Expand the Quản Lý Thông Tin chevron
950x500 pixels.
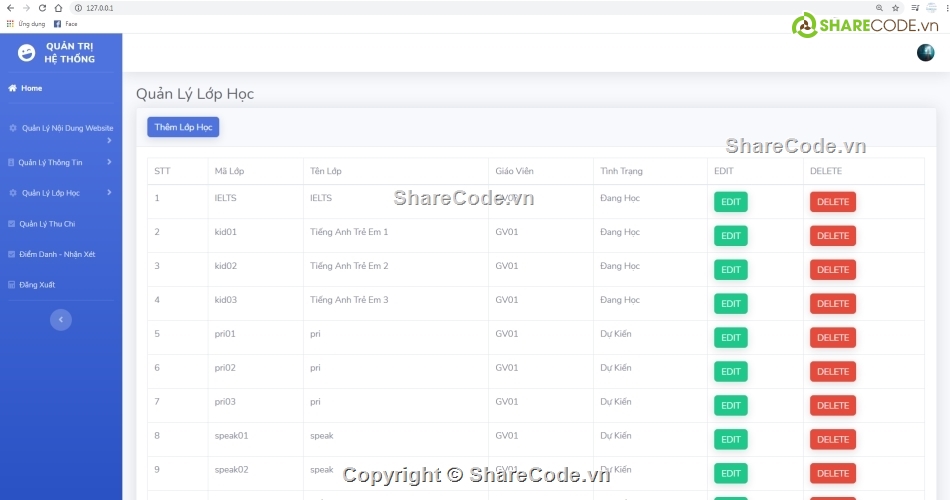click(109, 162)
